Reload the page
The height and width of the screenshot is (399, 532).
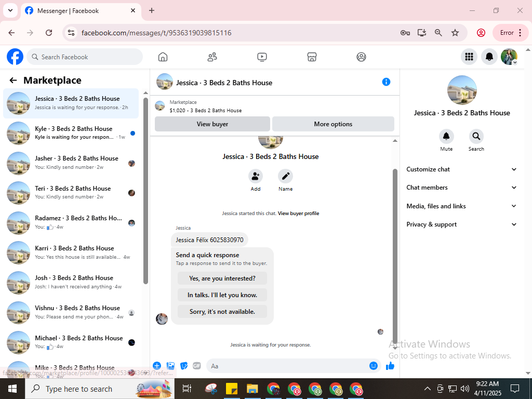49,33
